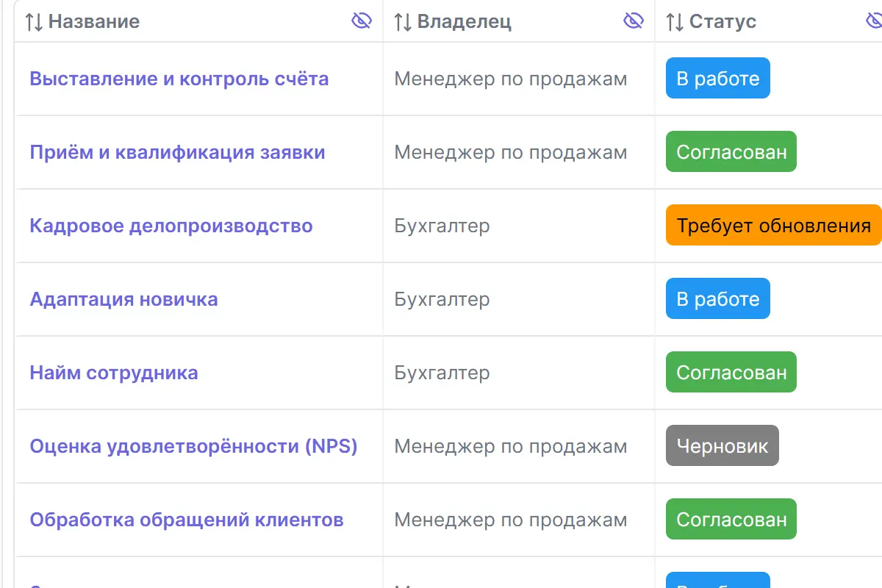Viewport: 882px width, 588px height.
Task: Click the Статус column header text
Action: click(x=723, y=22)
